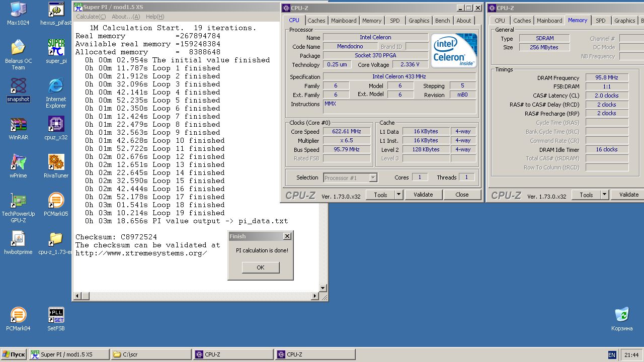Switch to Graphics tab in first CPU-Z
Viewport: 644px width, 362px height.
(419, 21)
